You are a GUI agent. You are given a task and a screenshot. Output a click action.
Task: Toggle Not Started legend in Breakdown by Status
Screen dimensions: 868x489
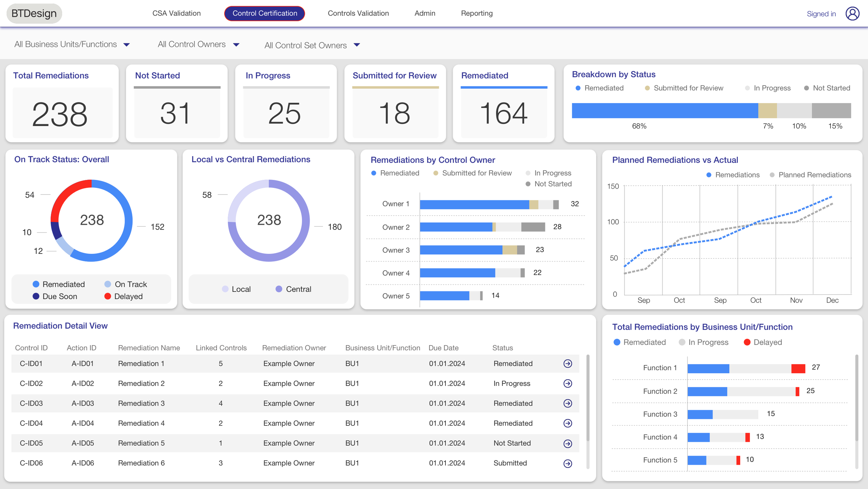point(827,88)
